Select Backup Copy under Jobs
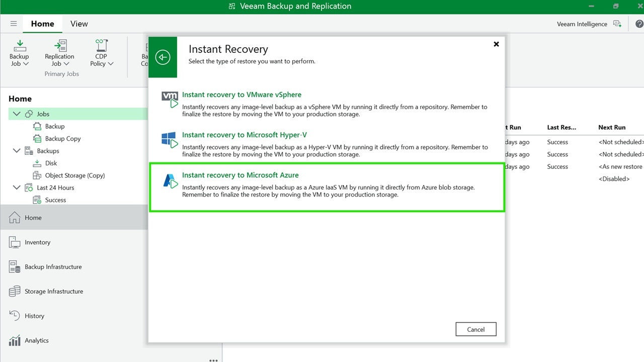This screenshot has height=362, width=644. pyautogui.click(x=62, y=139)
